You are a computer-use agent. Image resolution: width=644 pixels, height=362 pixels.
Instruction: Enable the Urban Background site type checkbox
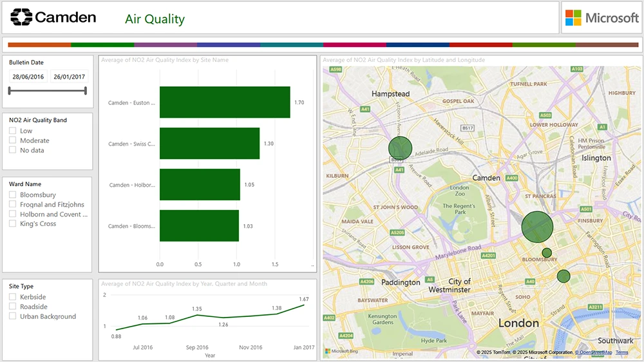pos(13,316)
